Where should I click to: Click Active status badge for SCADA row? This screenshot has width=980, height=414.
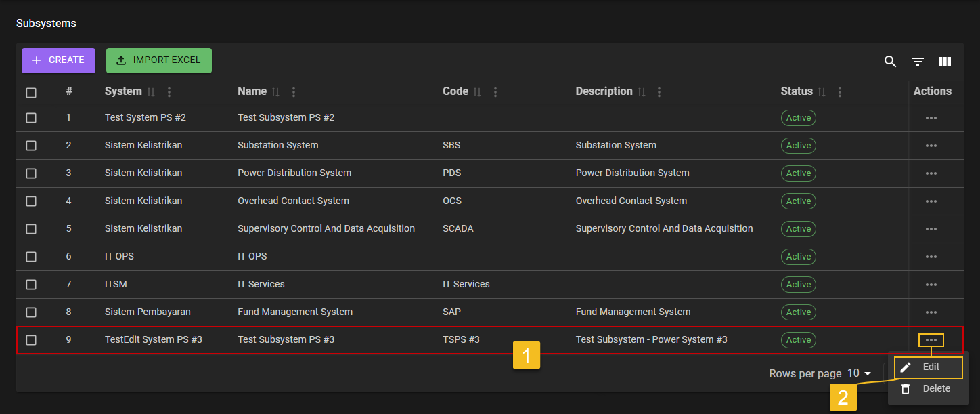[x=799, y=229]
